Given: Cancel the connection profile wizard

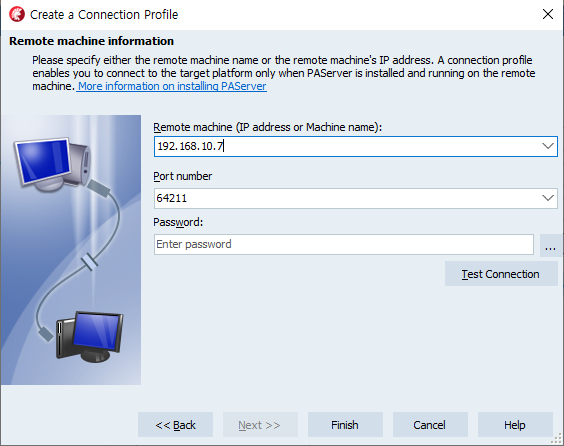Looking at the screenshot, I should click(x=430, y=425).
